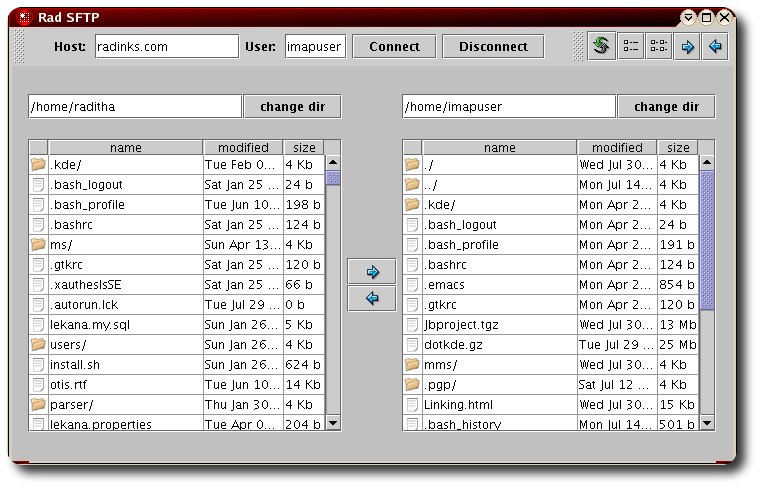
Task: Click the window maximize button
Action: [706, 17]
